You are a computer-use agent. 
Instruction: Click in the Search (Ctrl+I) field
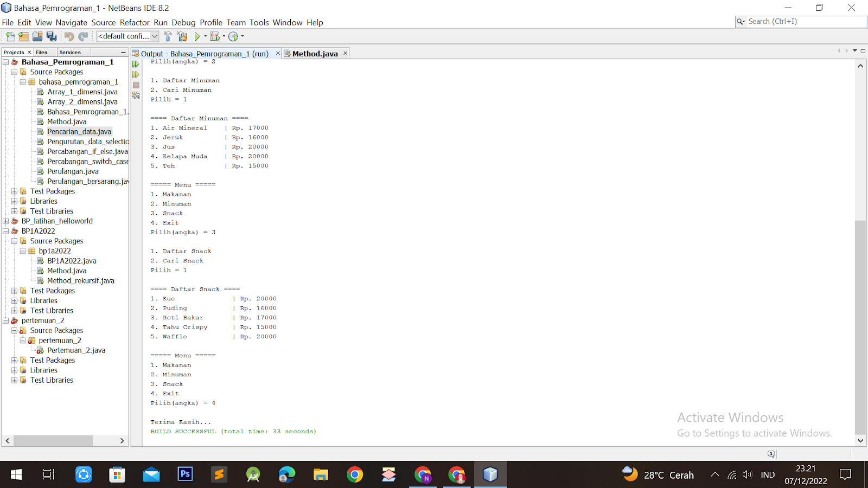[806, 22]
